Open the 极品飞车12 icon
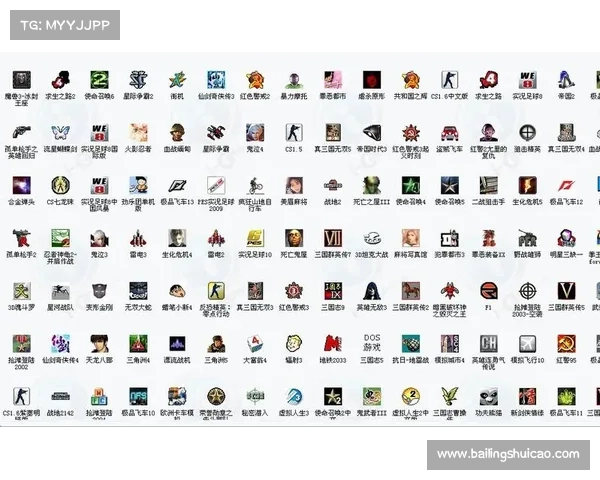The image size is (600, 480). [566, 185]
